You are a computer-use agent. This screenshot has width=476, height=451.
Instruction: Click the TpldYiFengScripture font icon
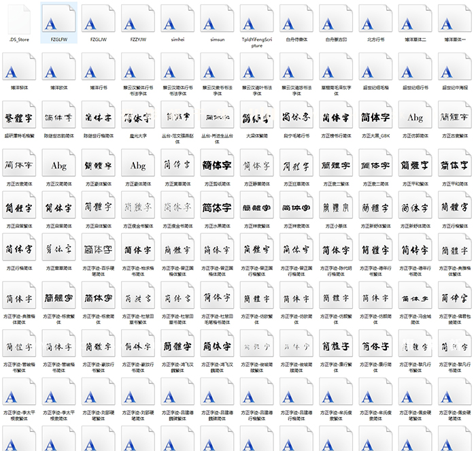point(257,19)
